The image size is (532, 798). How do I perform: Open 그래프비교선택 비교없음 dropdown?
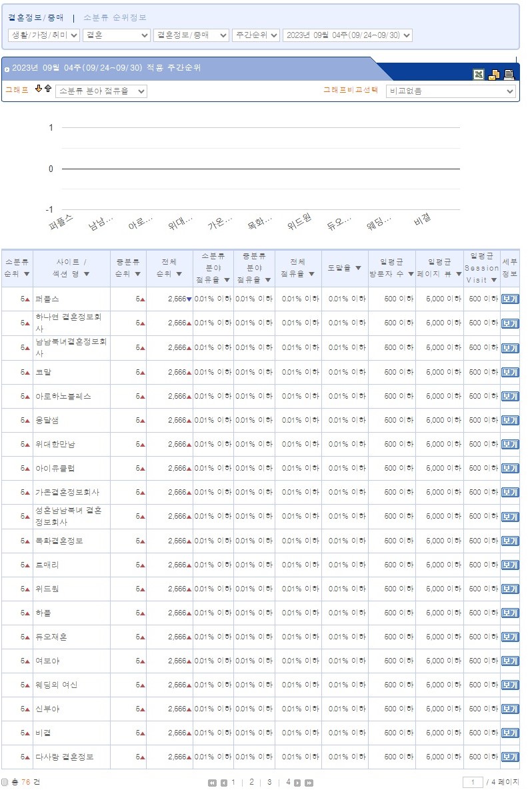pos(451,91)
